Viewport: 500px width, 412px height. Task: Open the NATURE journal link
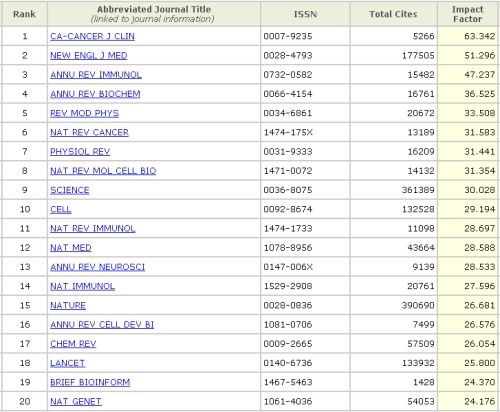(x=68, y=305)
